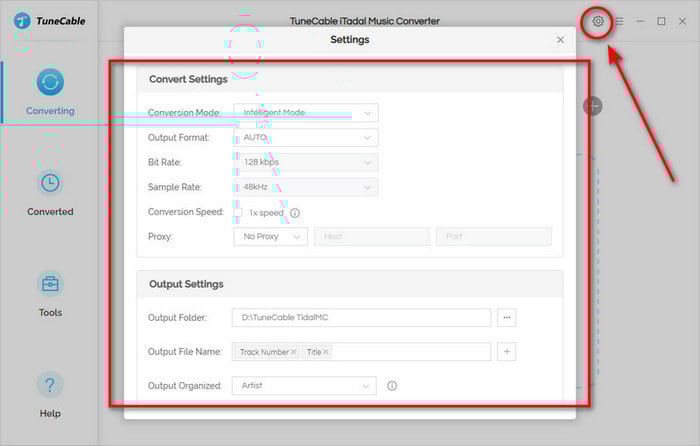Viewport: 700px width, 446px height.
Task: Enable the 1x speed checkbox
Action: (238, 213)
